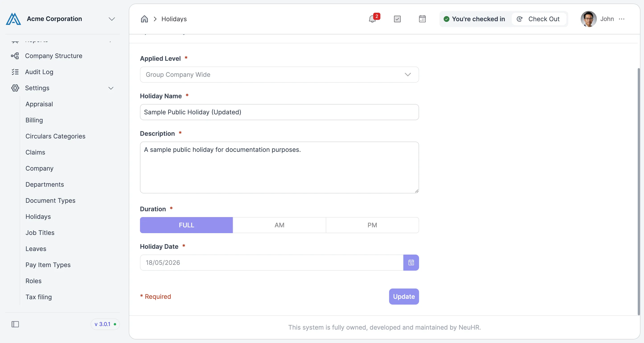This screenshot has width=644, height=343.
Task: Click the Settings label in sidebar
Action: [37, 88]
